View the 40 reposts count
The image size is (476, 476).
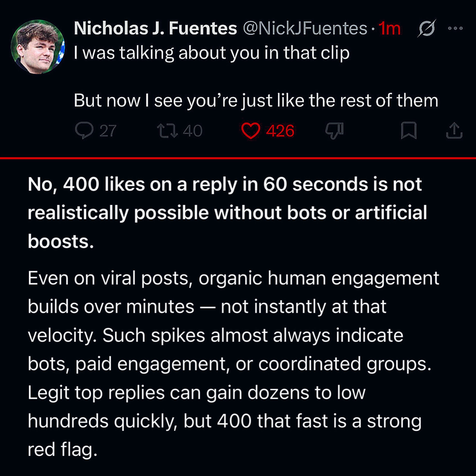192,131
